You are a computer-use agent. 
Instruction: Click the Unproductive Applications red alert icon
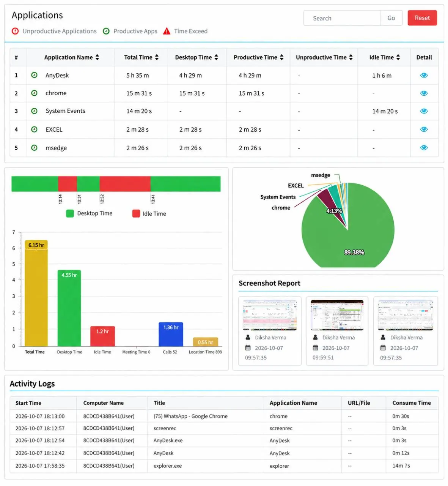pyautogui.click(x=15, y=31)
